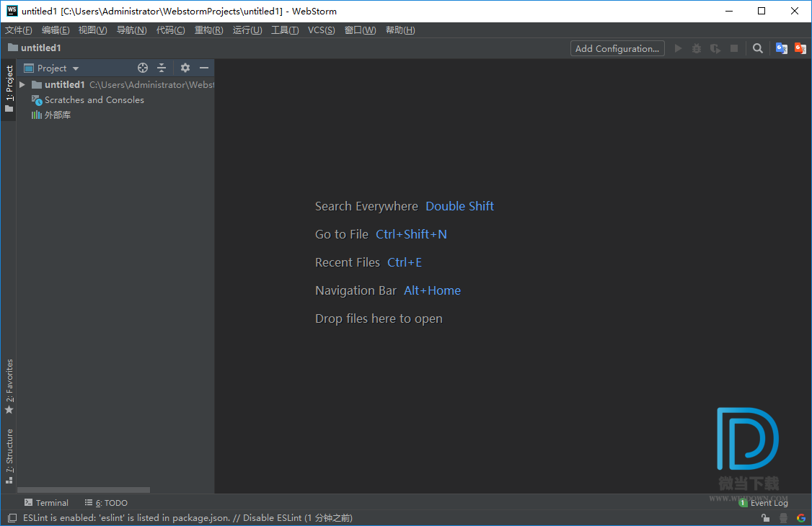812x526 pixels.
Task: Open the 重构(R) menu
Action: click(208, 30)
